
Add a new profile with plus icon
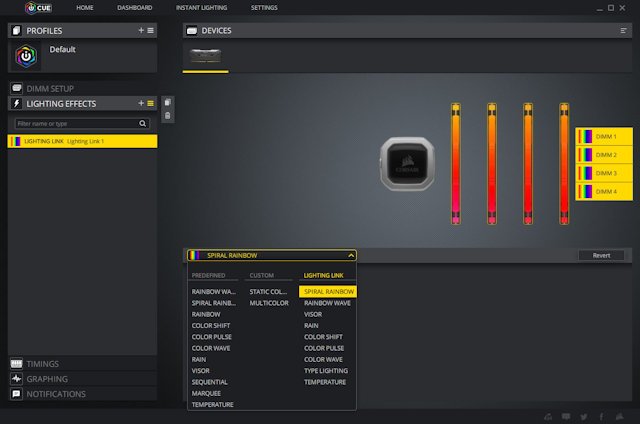pyautogui.click(x=141, y=31)
